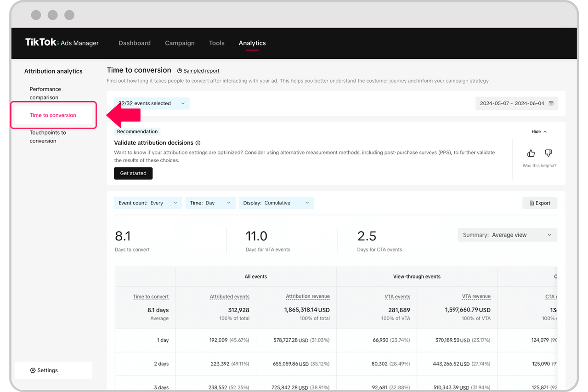Open the Display: Cumulative dropdown
Screen dimensions: 588x392
(277, 203)
